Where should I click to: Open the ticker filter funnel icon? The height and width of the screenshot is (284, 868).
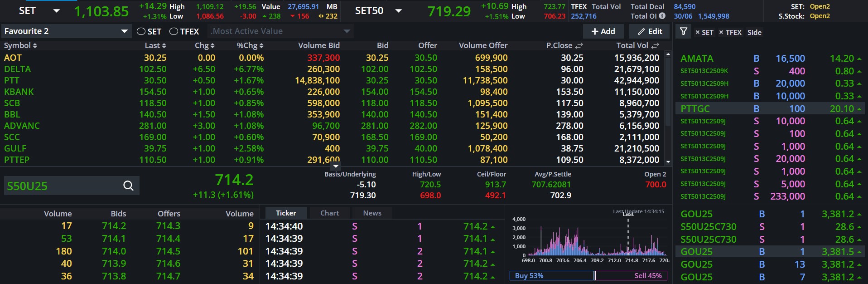coord(684,31)
